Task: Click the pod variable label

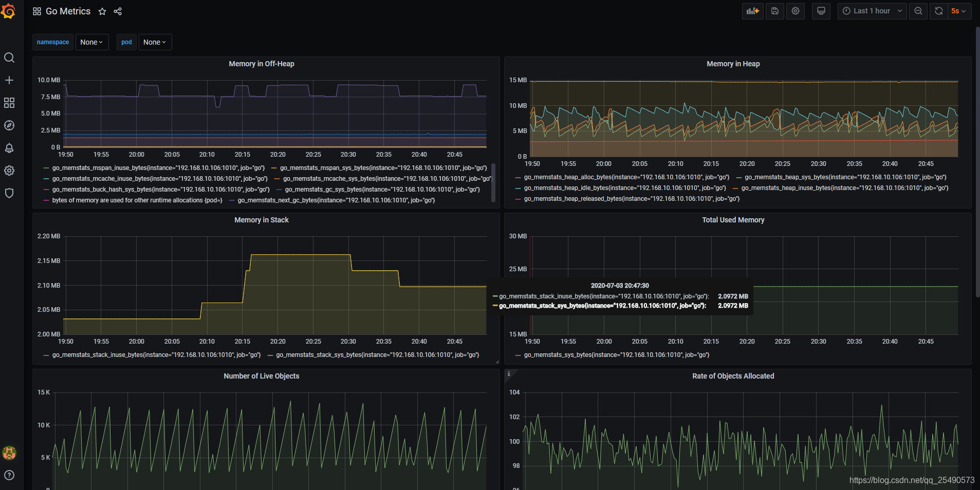Action: (126, 42)
